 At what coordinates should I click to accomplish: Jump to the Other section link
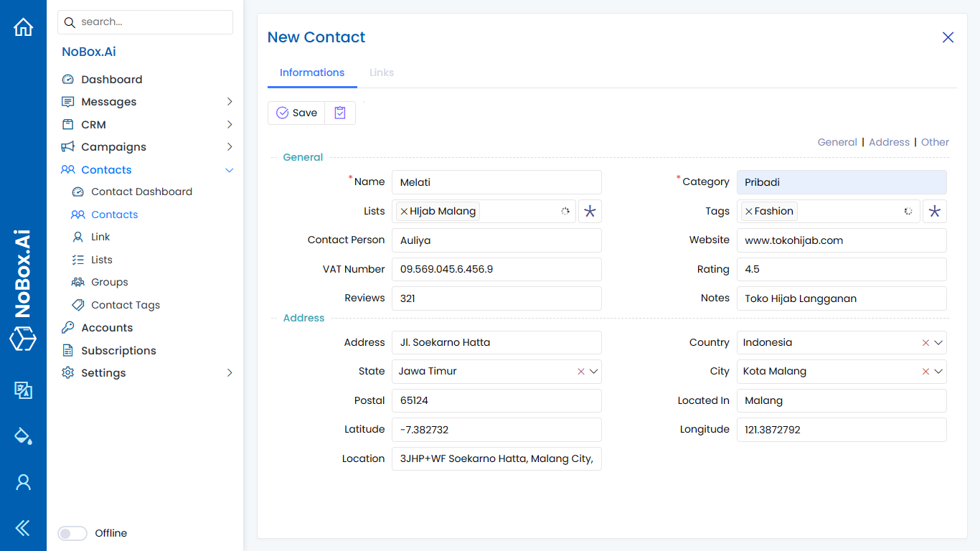coord(935,142)
